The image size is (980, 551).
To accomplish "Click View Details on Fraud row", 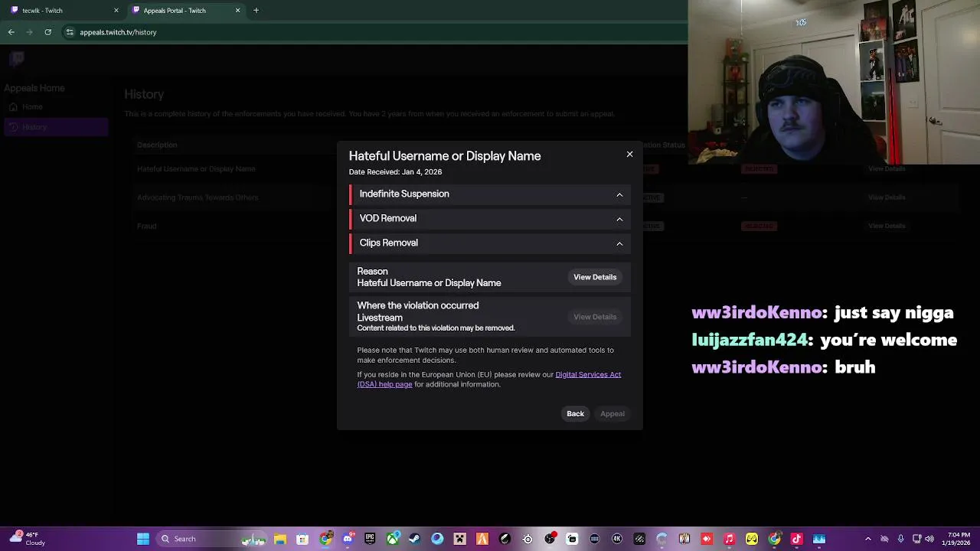I will coord(887,227).
